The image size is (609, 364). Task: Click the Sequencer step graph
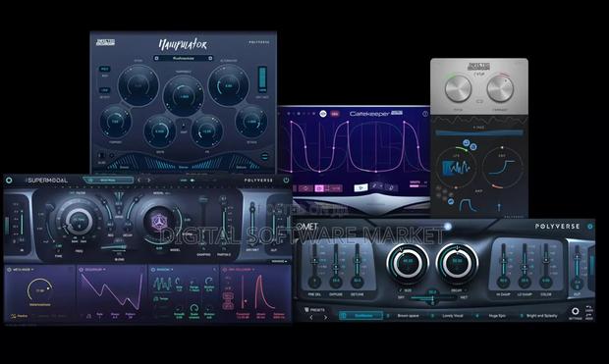(x=111, y=291)
